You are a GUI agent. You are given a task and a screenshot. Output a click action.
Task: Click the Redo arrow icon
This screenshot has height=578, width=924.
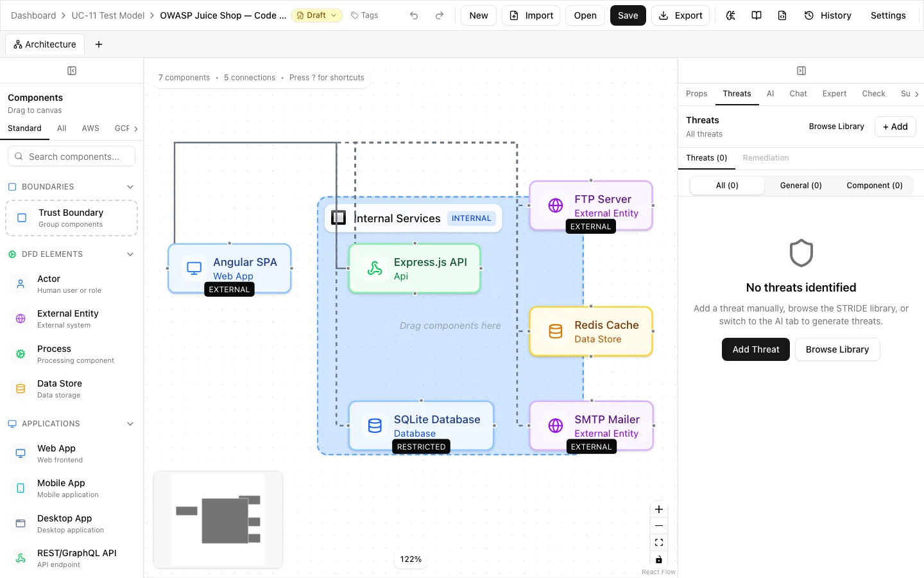click(440, 15)
